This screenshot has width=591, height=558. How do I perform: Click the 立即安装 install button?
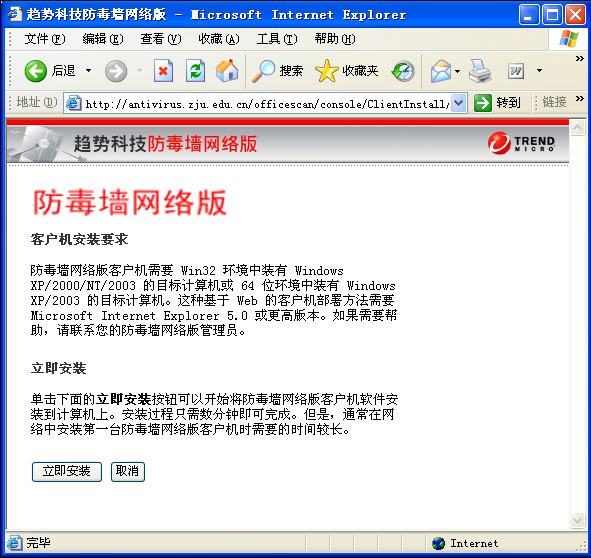[67, 472]
